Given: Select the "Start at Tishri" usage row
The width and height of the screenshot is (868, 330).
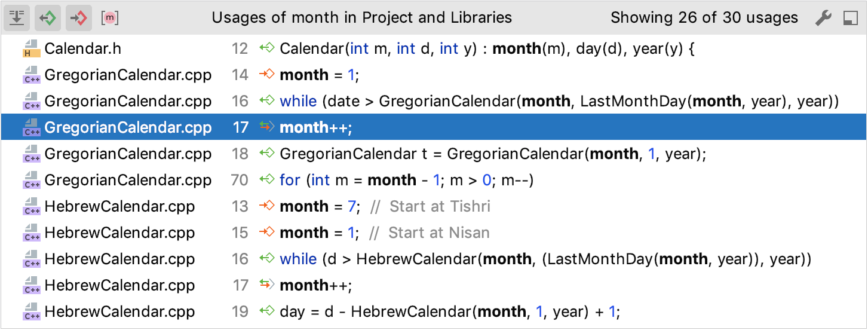Looking at the screenshot, I should (385, 207).
